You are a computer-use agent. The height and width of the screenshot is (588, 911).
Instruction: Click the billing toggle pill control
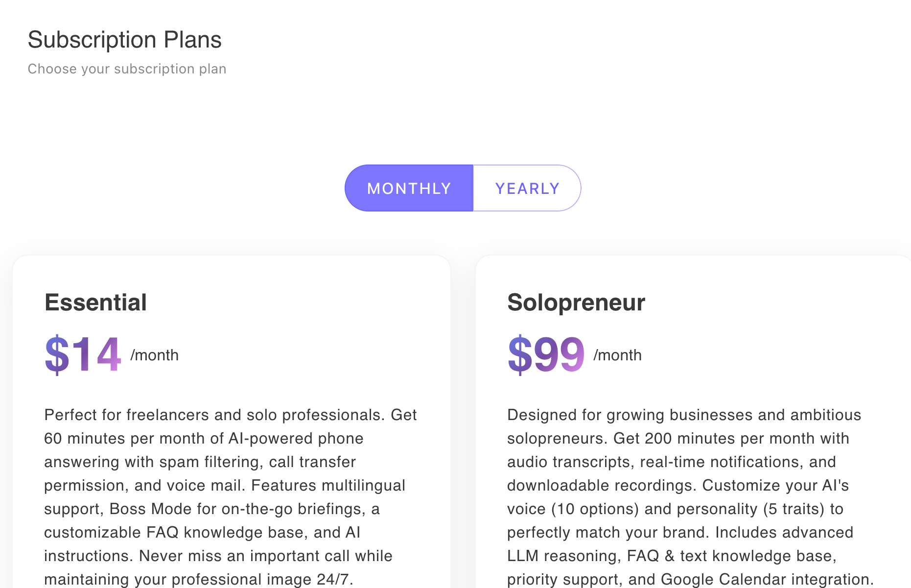tap(463, 188)
